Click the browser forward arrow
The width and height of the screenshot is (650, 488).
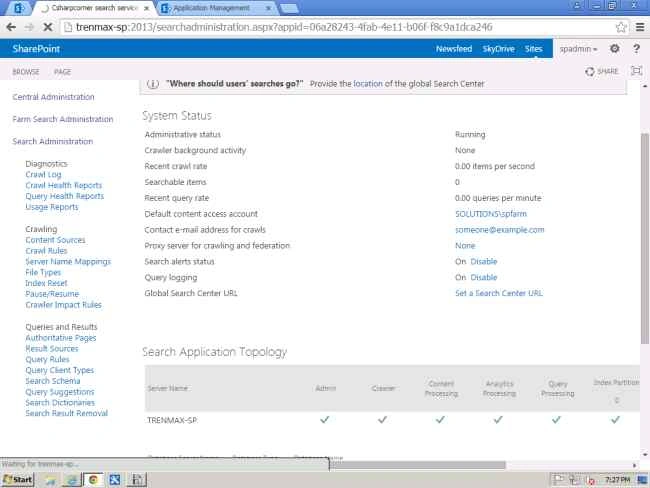29,27
